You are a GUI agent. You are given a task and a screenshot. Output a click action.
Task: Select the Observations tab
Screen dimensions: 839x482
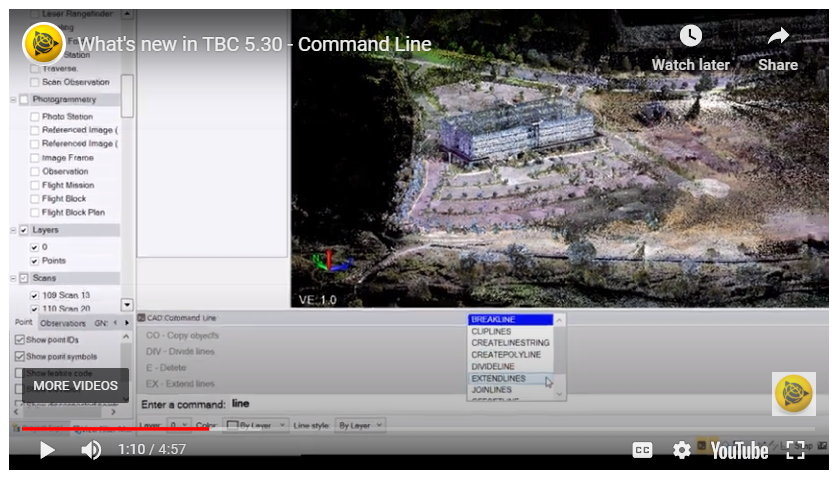[63, 323]
